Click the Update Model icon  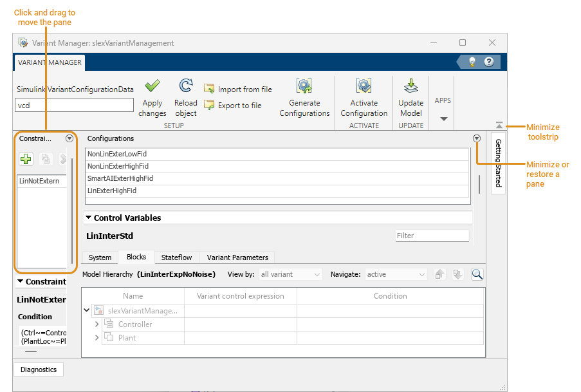click(x=410, y=86)
